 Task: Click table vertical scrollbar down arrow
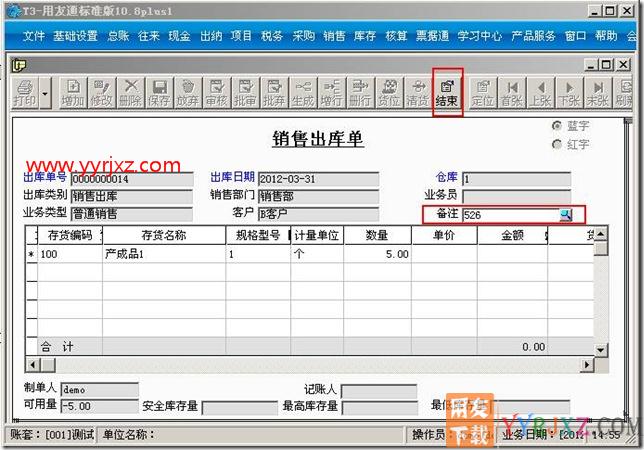point(601,350)
